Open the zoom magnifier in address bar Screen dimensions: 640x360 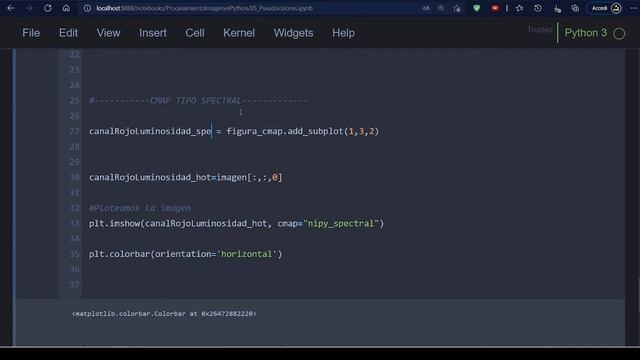pos(441,8)
